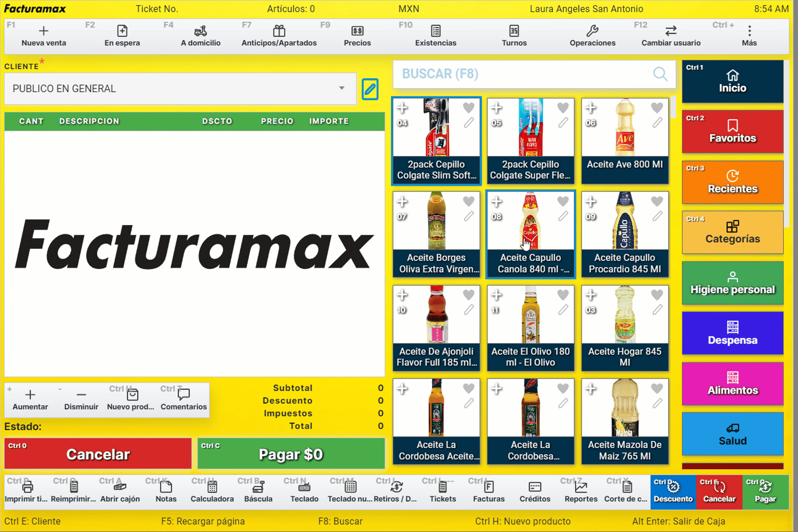Screen dimensions: 798x532
Task: Add Aceite Borges Oliva with plus icon
Action: tap(402, 202)
